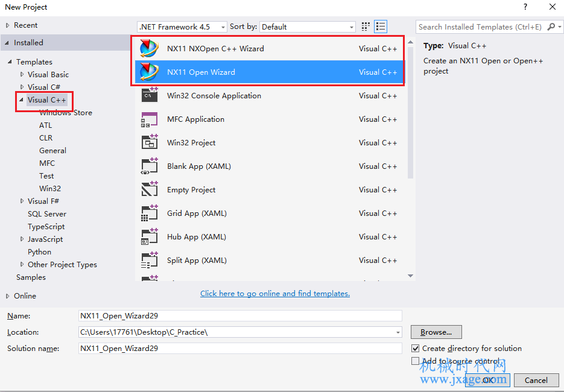Screen dimensions: 564x392
Task: Click the Blank App (XAML) icon
Action: [150, 166]
